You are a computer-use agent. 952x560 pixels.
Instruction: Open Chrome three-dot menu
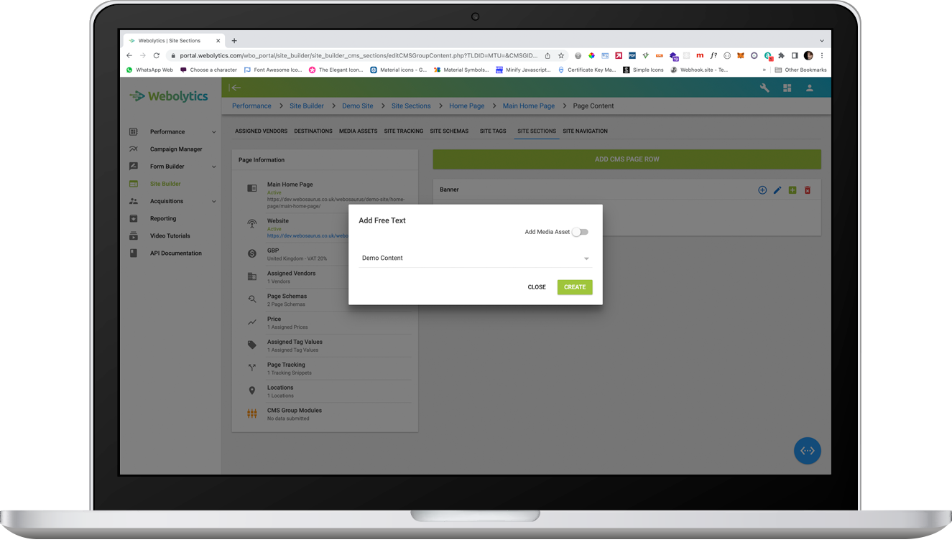[x=822, y=55]
